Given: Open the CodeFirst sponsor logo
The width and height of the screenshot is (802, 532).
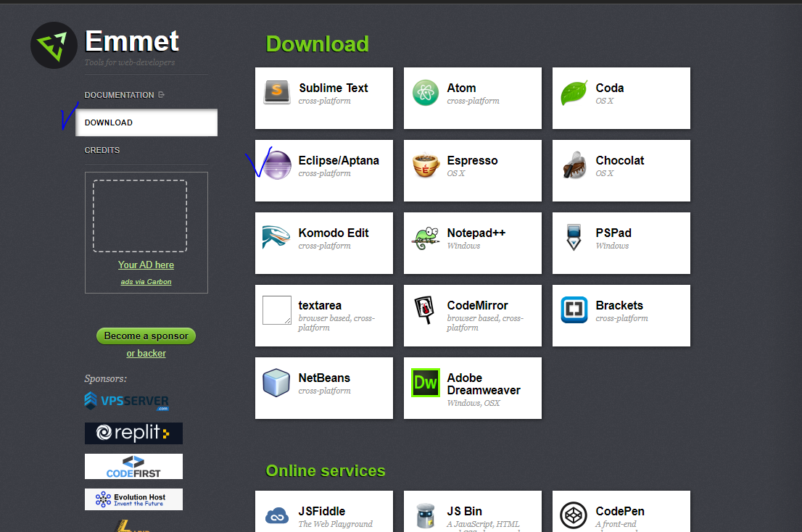Looking at the screenshot, I should 133,466.
